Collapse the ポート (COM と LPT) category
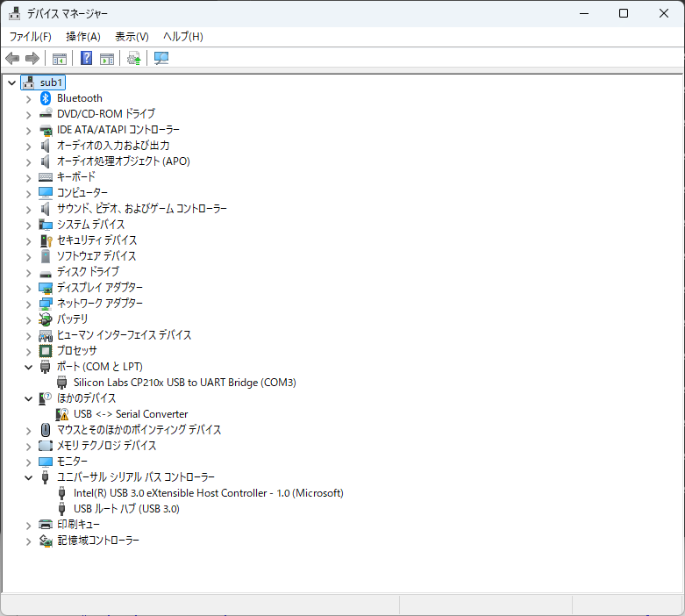Viewport: 685px width, 616px height. pyautogui.click(x=28, y=367)
